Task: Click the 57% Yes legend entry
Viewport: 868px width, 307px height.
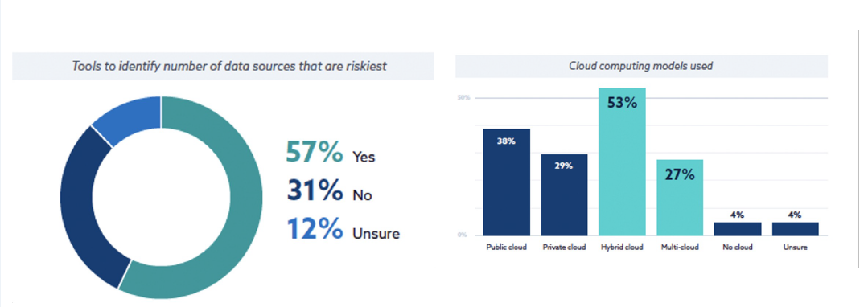Action: click(x=331, y=153)
